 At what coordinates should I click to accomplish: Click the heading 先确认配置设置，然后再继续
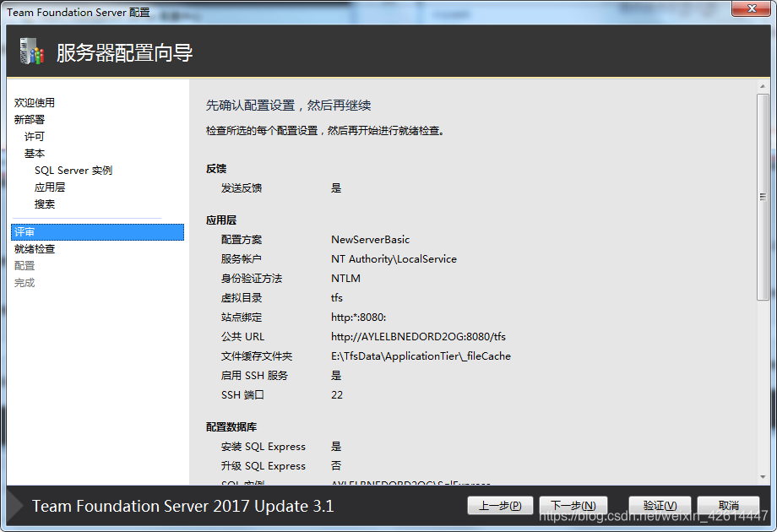[288, 105]
